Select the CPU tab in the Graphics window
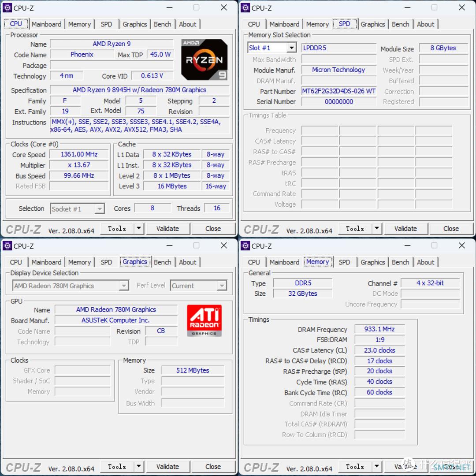The image size is (476, 476). (16, 262)
